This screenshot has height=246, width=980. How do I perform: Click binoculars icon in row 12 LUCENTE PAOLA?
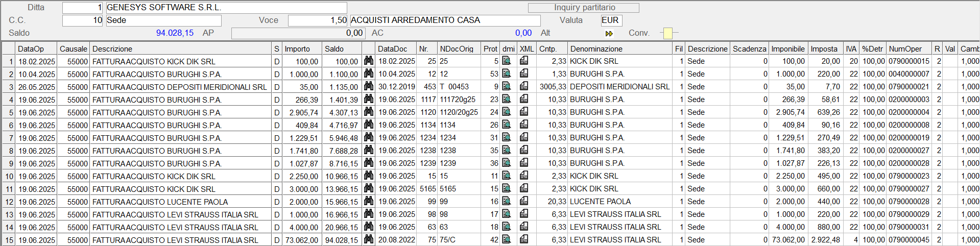click(368, 201)
